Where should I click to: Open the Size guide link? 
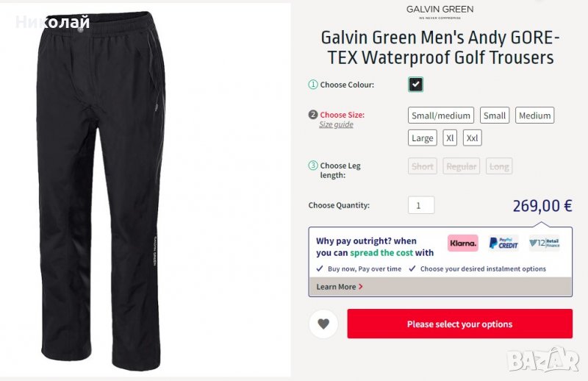336,124
